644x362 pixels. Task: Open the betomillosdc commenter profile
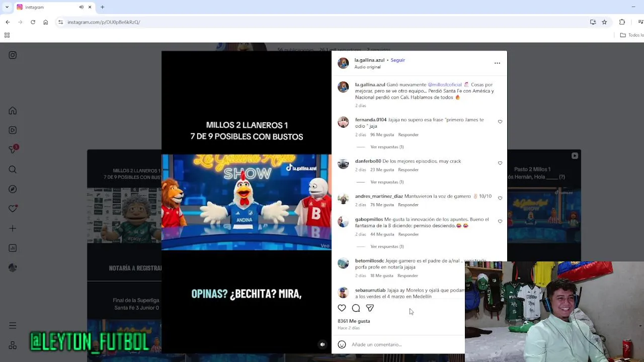[369, 261]
